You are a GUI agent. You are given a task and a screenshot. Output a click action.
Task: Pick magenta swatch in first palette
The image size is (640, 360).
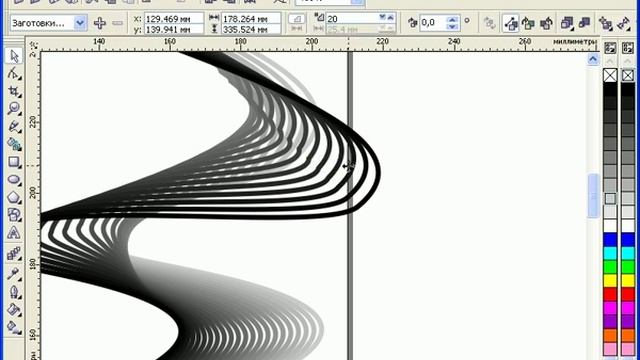coord(610,308)
